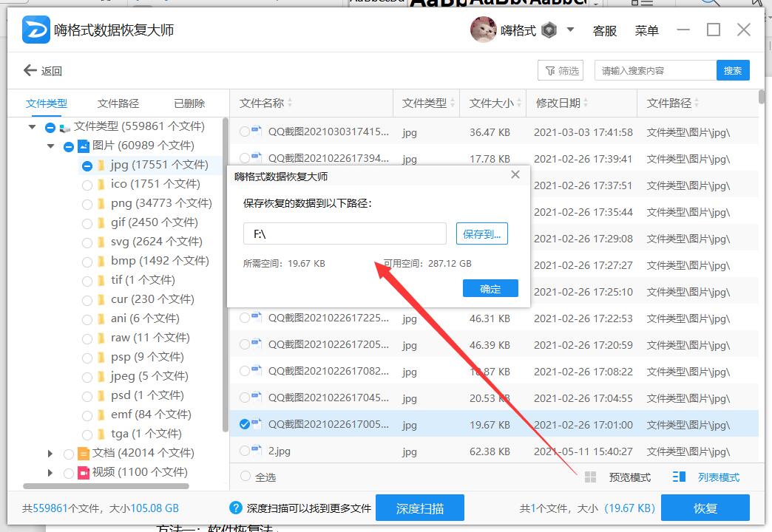Click the ico folder icon
Viewport: 772px width, 532px height.
pos(101,185)
